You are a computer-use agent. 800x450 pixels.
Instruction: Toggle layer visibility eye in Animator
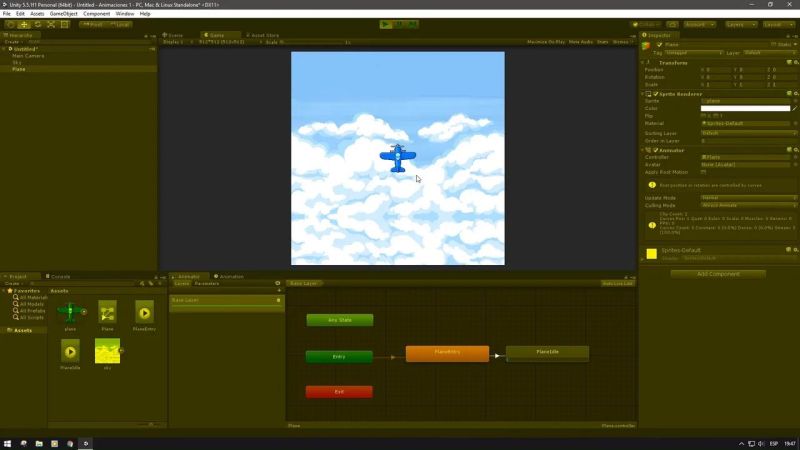click(x=278, y=283)
